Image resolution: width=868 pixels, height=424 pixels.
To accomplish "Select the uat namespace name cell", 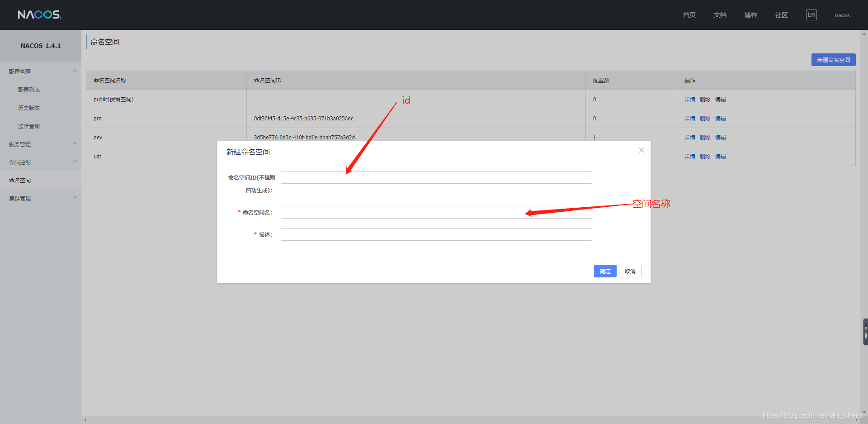I will [151, 157].
